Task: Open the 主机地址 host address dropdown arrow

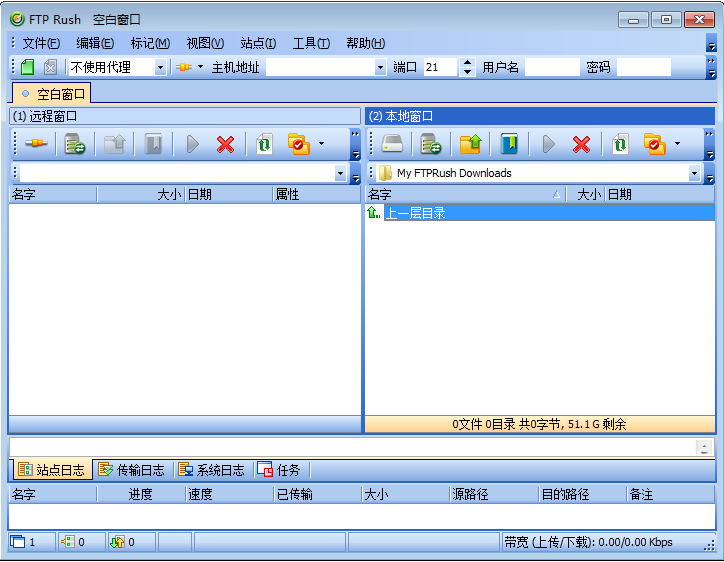Action: point(380,67)
